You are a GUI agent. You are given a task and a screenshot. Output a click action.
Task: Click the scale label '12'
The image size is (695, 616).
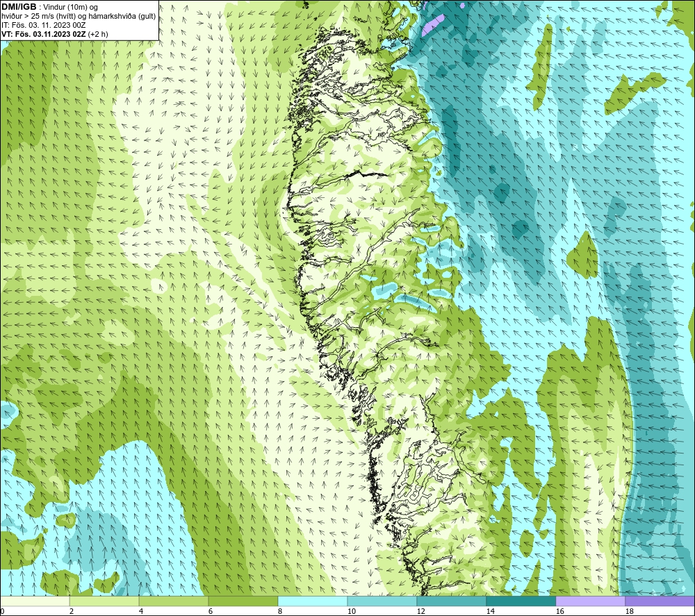click(421, 612)
